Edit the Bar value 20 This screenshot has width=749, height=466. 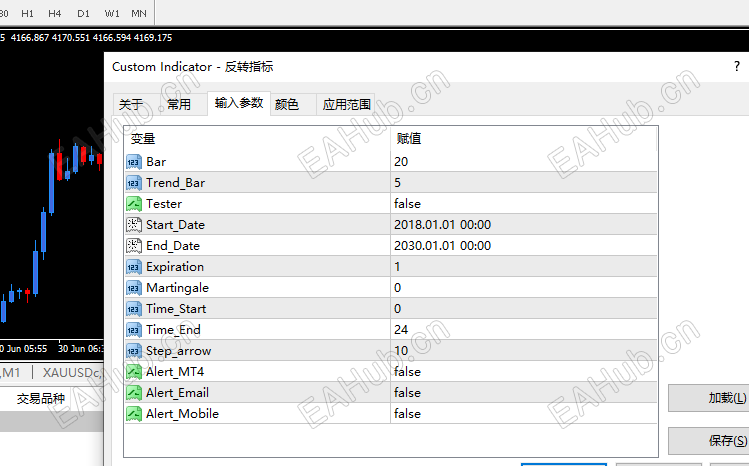[x=524, y=162]
